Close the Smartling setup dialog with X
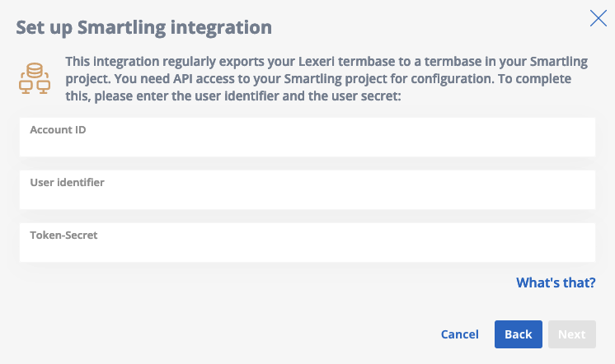Image resolution: width=615 pixels, height=364 pixels. [599, 18]
